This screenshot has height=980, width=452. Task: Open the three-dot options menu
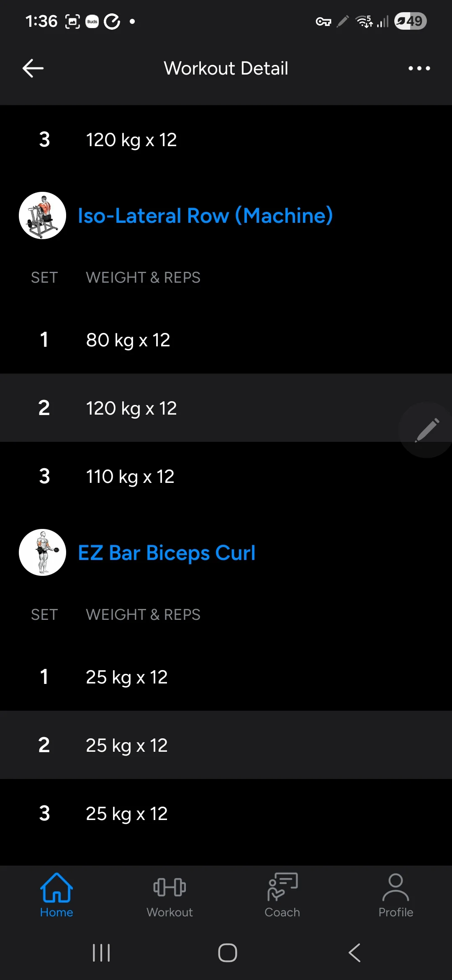click(419, 68)
